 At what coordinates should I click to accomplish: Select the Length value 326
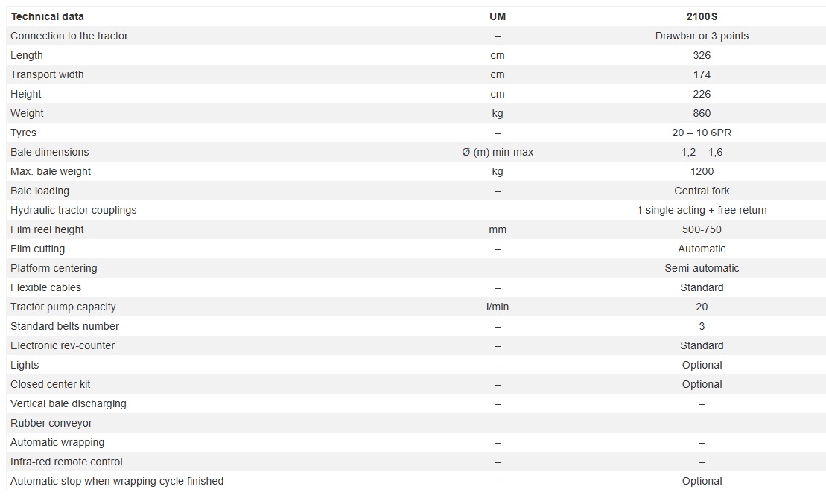(x=702, y=55)
